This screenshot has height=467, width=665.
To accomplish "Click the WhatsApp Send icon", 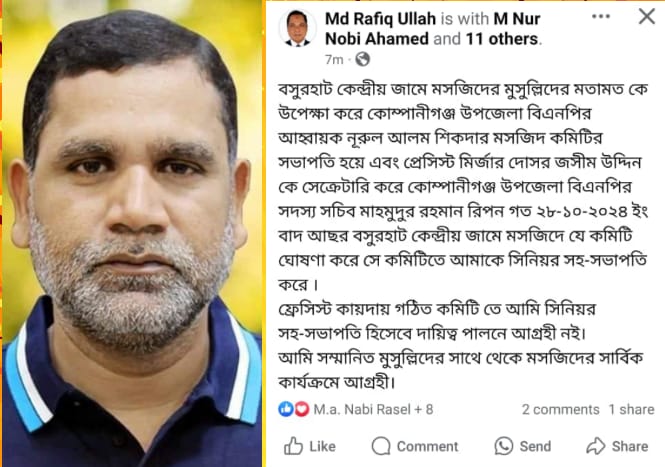I will [x=503, y=446].
